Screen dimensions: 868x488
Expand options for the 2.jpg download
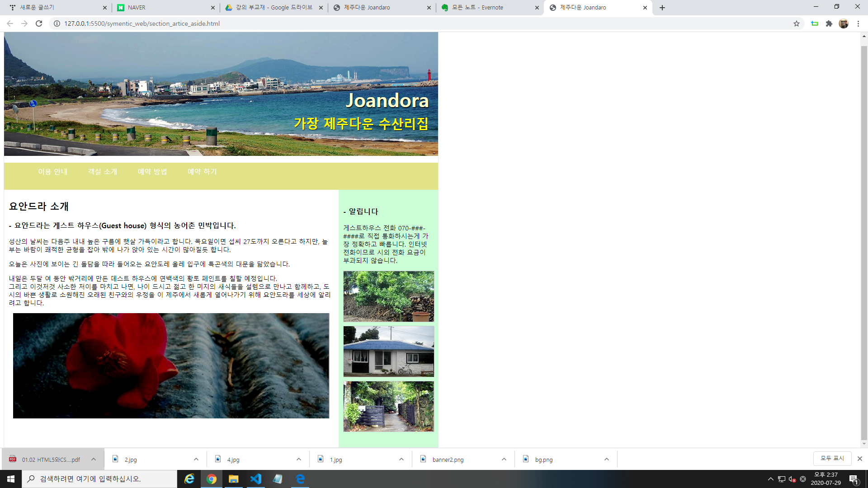196,460
